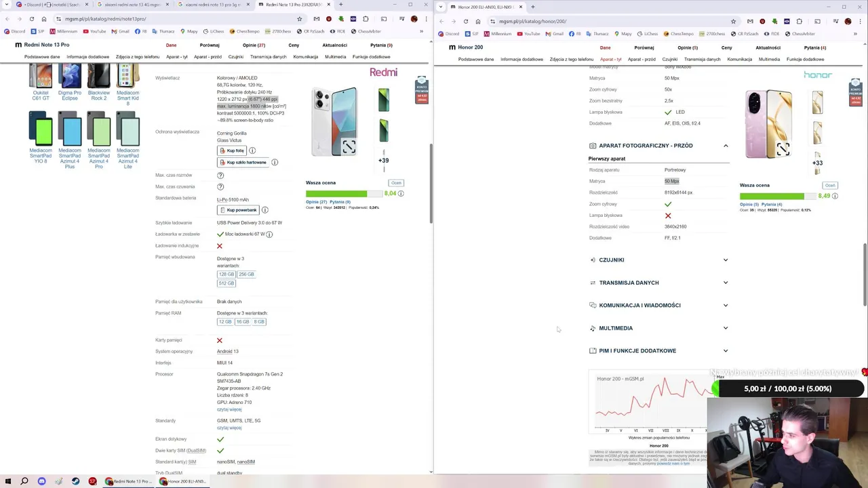The image size is (868, 488).
Task: Jump to Aparat - przód on Honor page
Action: 642,60
